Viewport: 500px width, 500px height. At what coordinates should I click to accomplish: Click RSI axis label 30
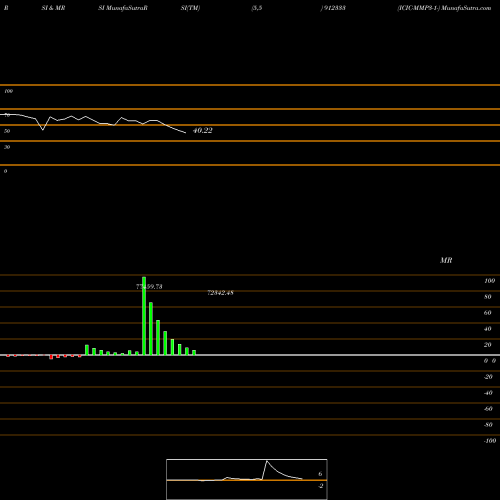7,147
